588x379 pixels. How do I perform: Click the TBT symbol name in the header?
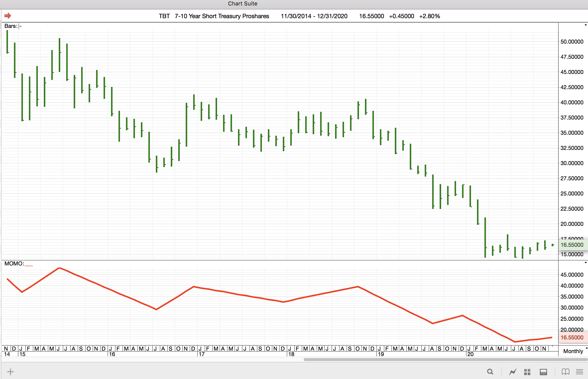(x=164, y=16)
